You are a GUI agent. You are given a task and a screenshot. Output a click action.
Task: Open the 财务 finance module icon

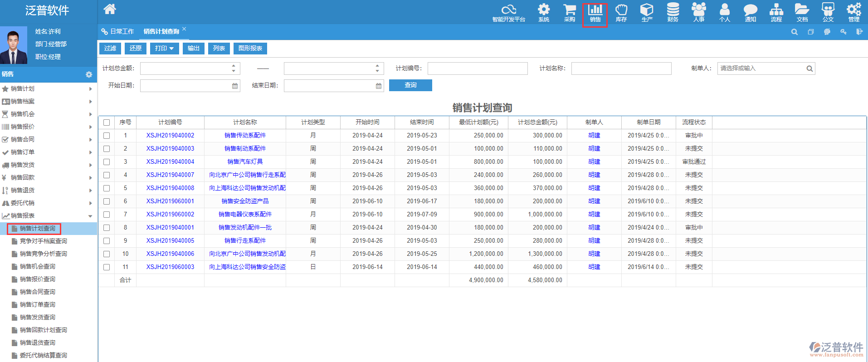(x=673, y=12)
